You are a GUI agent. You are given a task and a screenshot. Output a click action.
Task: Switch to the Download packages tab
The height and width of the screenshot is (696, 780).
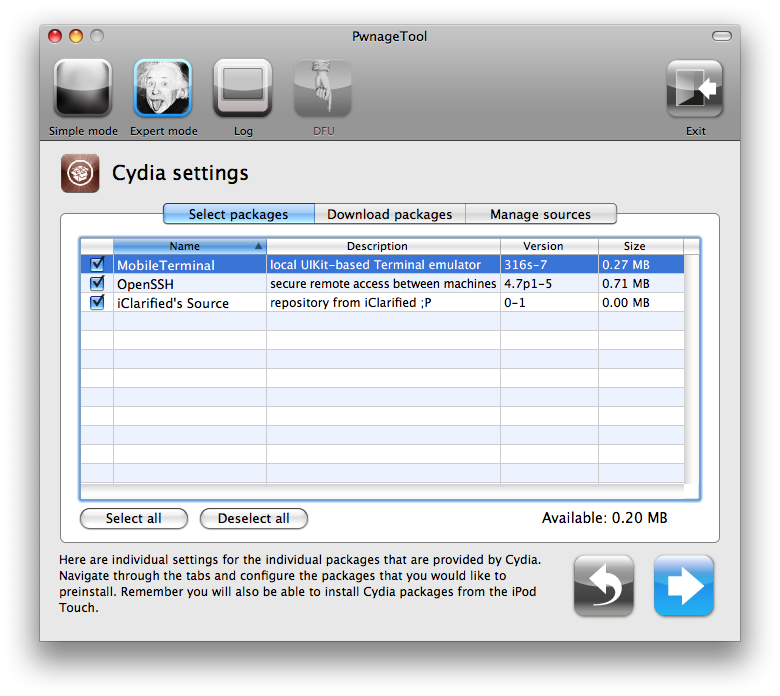click(x=389, y=214)
